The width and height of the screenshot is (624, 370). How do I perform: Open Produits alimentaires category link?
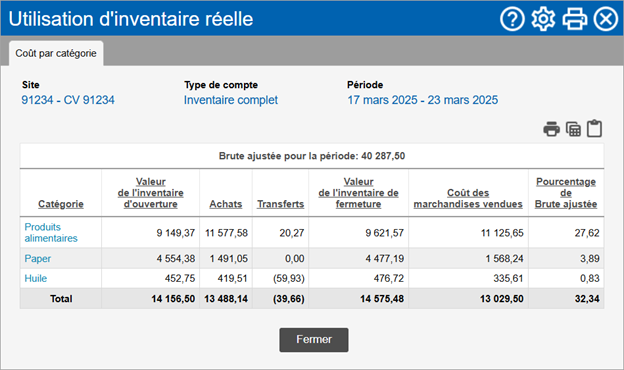coord(51,233)
